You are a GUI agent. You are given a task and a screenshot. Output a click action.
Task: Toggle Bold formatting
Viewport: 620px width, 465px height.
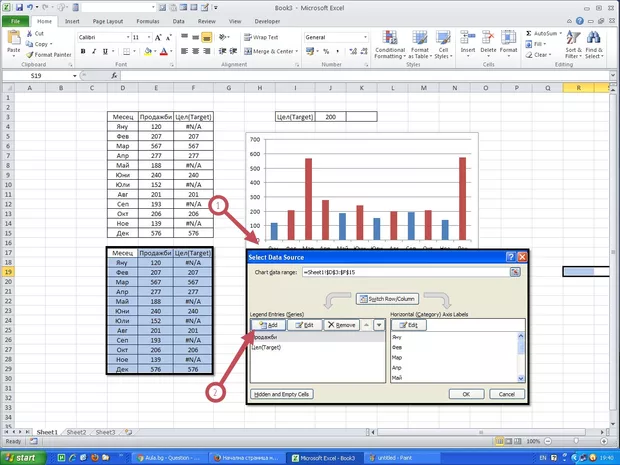coord(83,51)
